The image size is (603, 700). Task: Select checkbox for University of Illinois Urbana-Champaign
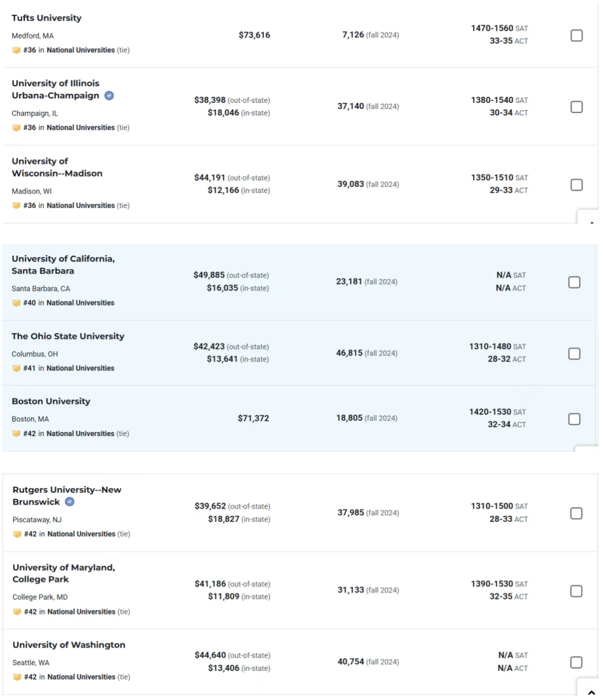pyautogui.click(x=576, y=107)
